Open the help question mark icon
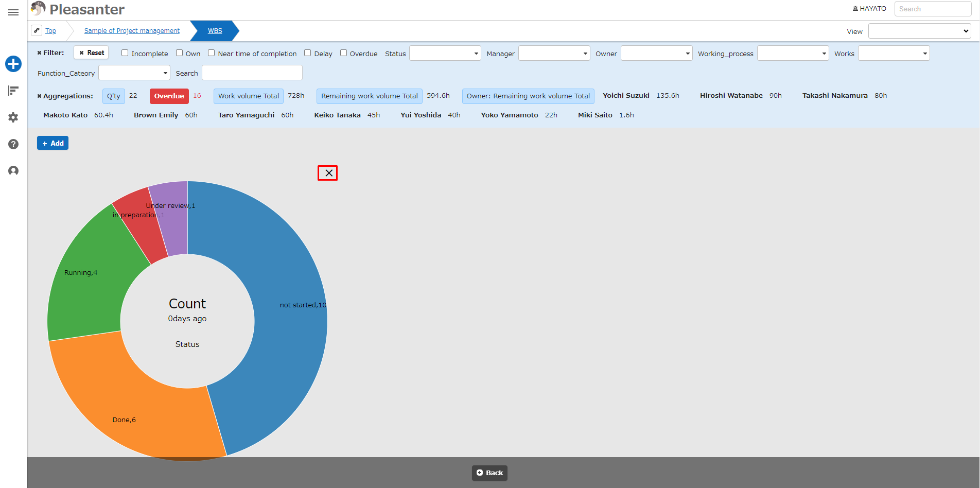The height and width of the screenshot is (488, 980). 13,144
